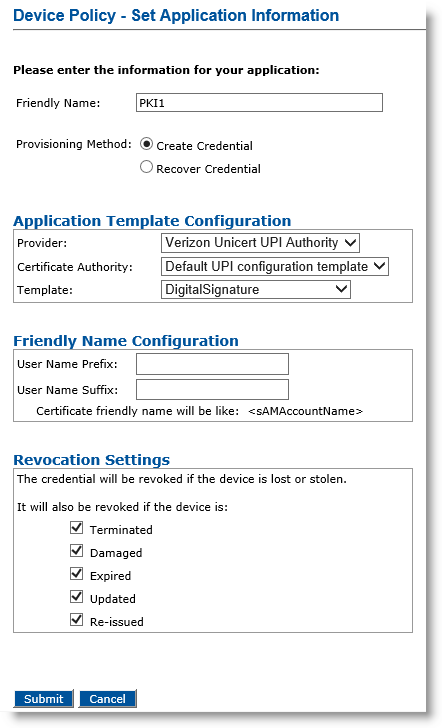
Task: Open the Provider dropdown
Action: click(260, 242)
